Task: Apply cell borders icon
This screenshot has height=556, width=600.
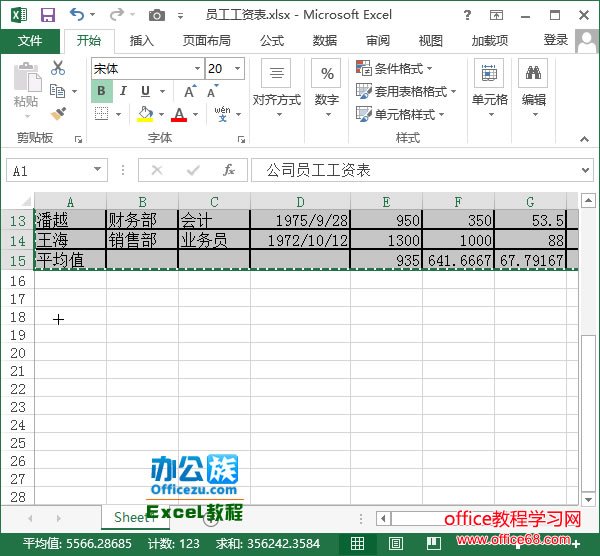Action: click(101, 114)
